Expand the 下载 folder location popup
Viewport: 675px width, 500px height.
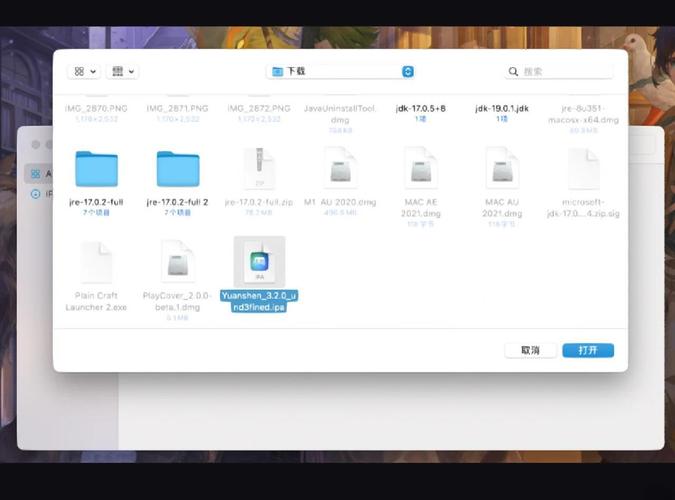340,72
